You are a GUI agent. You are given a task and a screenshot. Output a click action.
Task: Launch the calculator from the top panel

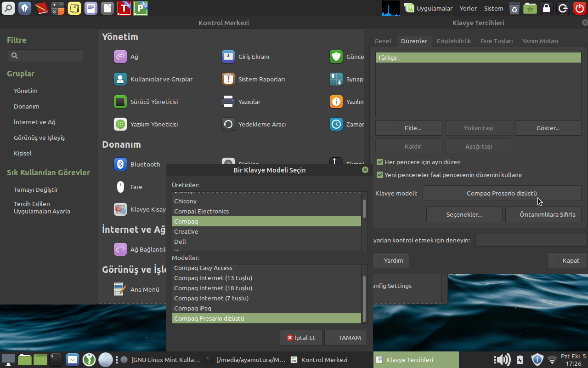58,8
